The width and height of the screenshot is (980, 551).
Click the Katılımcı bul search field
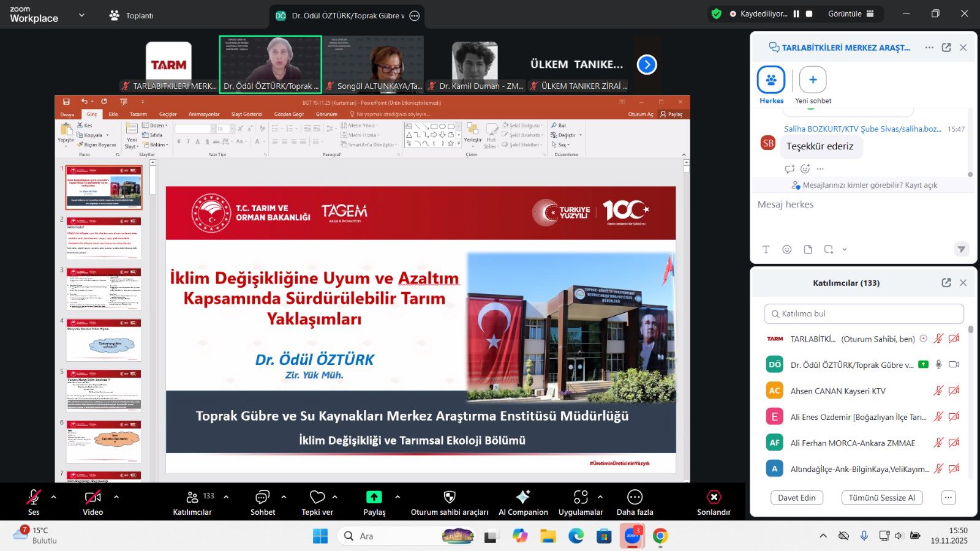[x=864, y=313]
